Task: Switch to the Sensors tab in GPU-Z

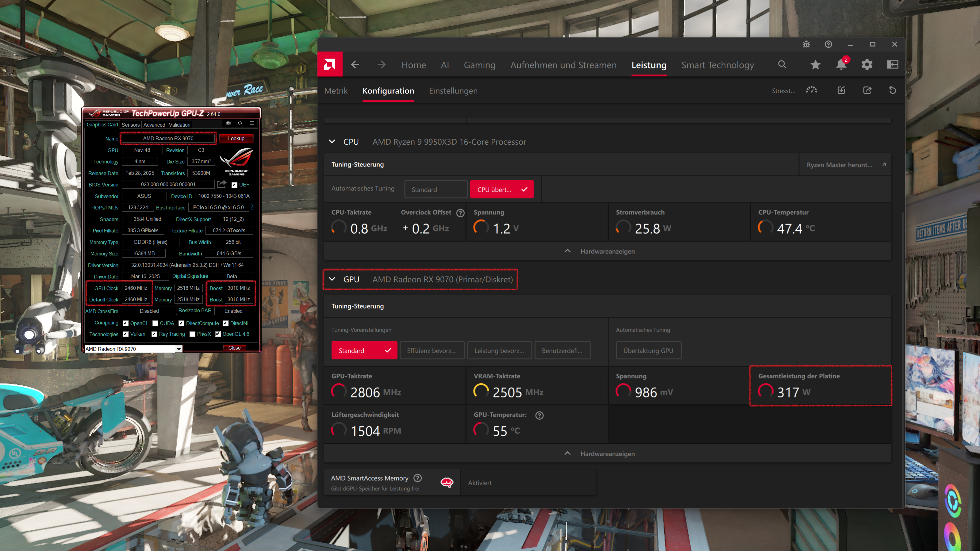Action: [x=131, y=124]
